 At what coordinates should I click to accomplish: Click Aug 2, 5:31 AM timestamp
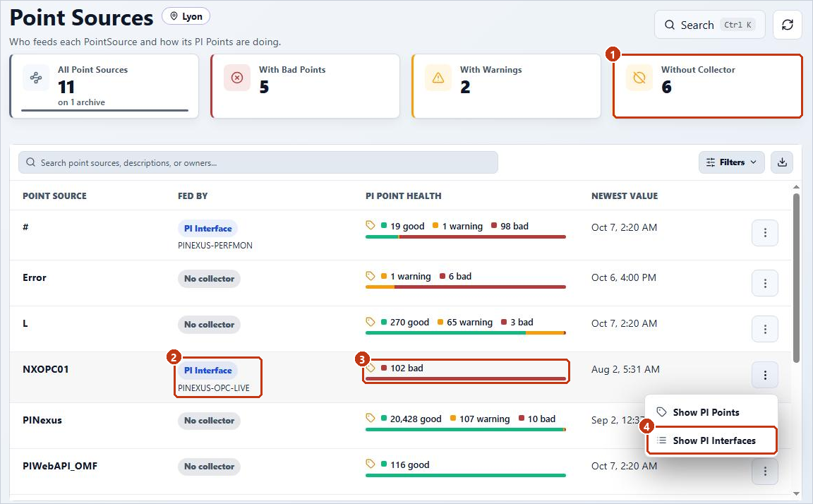tap(625, 369)
